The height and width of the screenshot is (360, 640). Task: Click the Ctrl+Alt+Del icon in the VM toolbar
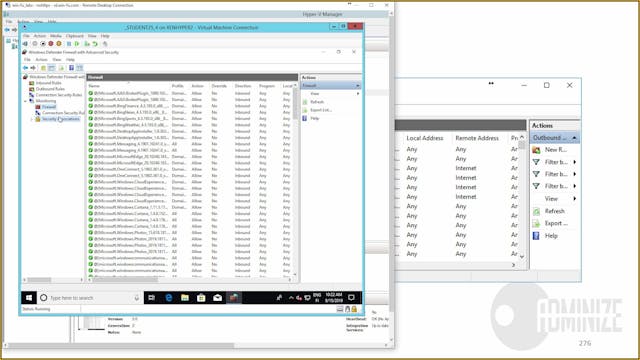click(x=26, y=44)
